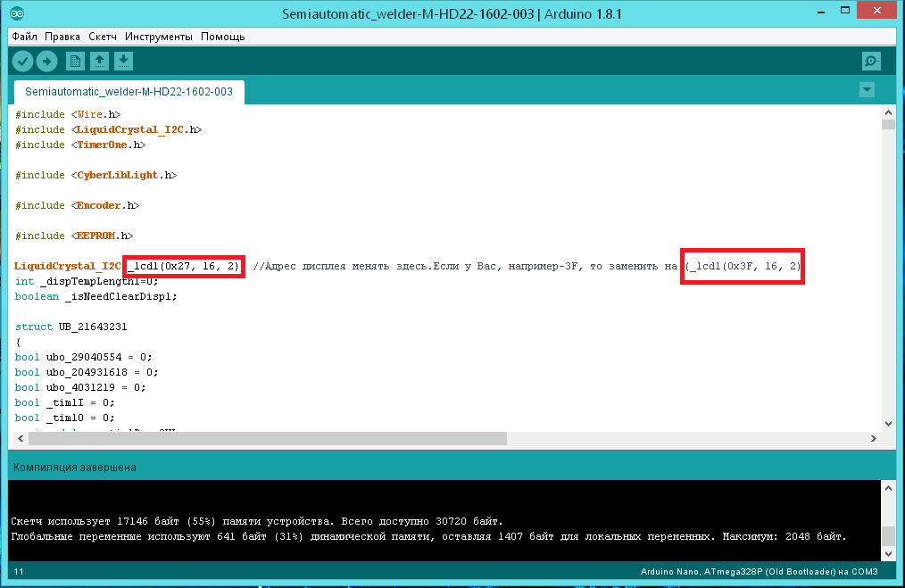Viewport: 905px width, 588px height.
Task: Open the Правка menu
Action: 62,37
